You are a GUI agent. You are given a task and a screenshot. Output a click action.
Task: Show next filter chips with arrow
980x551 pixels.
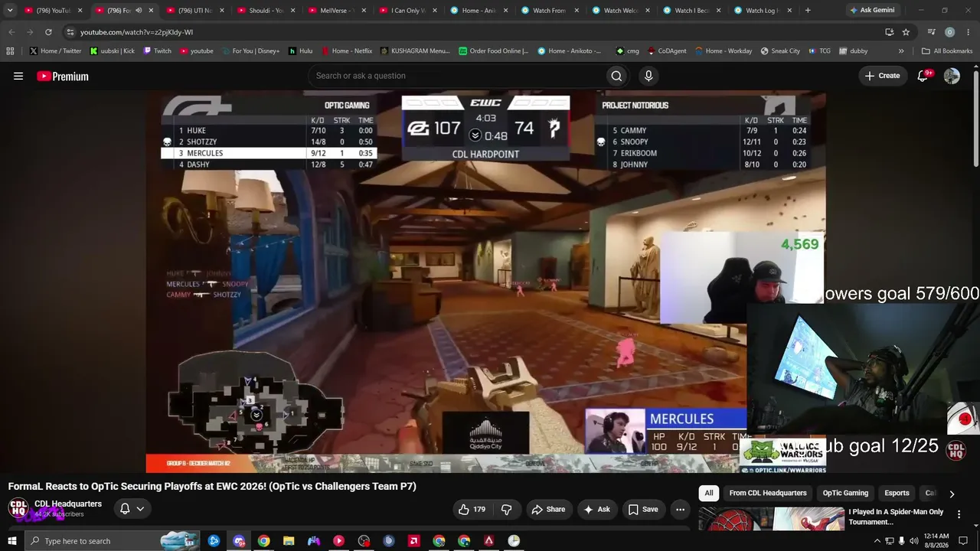[952, 494]
